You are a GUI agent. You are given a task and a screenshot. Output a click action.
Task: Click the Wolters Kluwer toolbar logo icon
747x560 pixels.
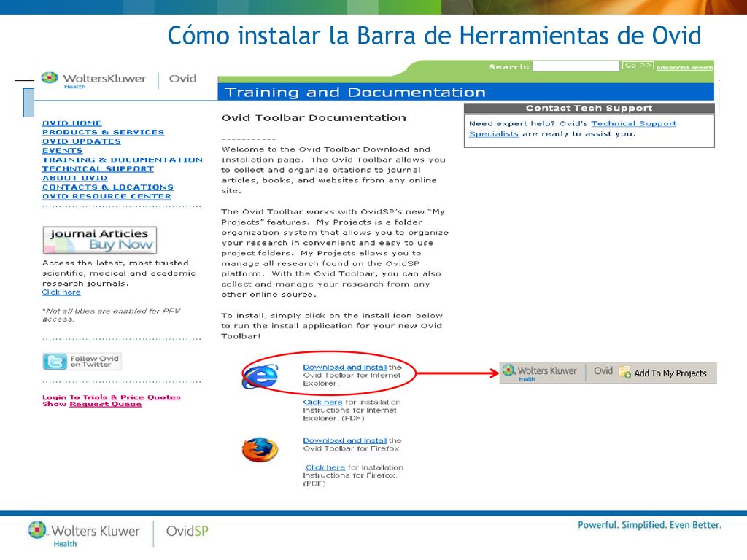(x=508, y=370)
